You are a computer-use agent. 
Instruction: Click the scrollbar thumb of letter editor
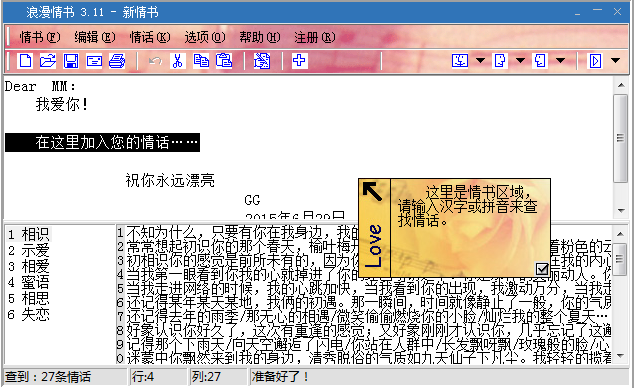[620, 139]
